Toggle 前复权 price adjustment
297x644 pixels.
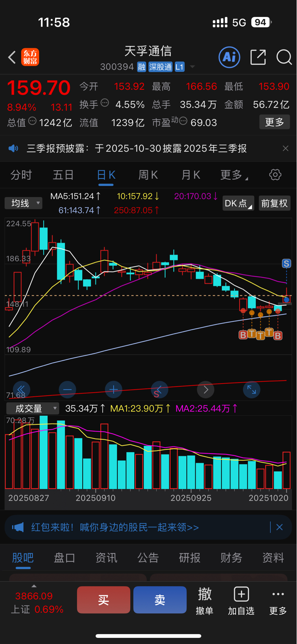click(x=274, y=203)
